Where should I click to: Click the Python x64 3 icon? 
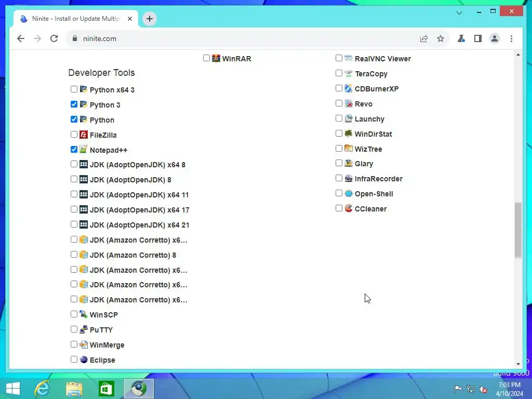[84, 89]
